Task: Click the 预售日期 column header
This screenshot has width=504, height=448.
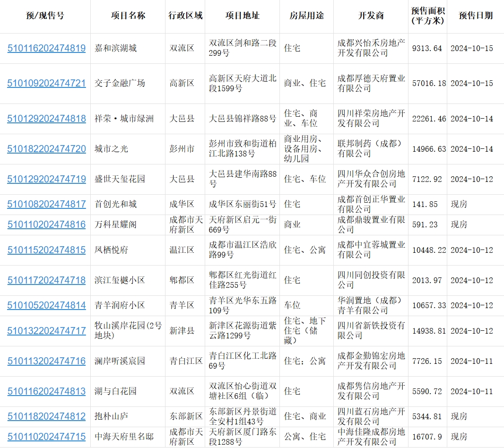Action: 476,16
